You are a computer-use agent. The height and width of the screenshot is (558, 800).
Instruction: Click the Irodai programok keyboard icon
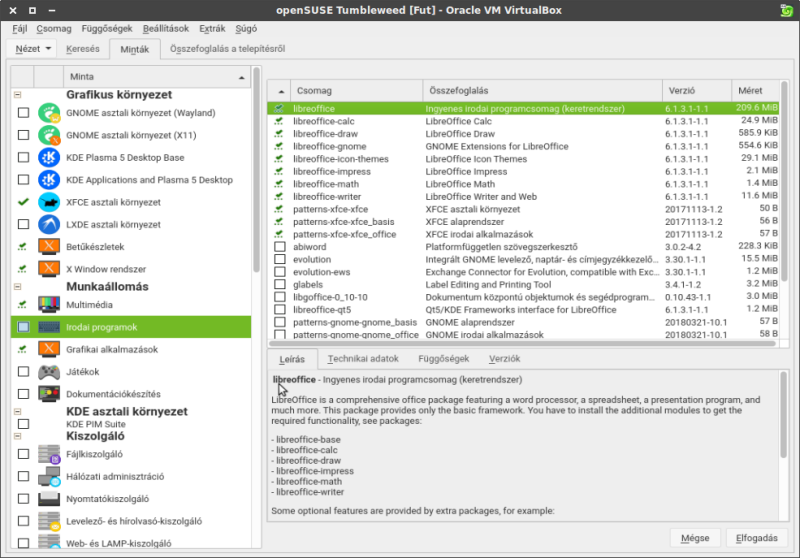[49, 327]
